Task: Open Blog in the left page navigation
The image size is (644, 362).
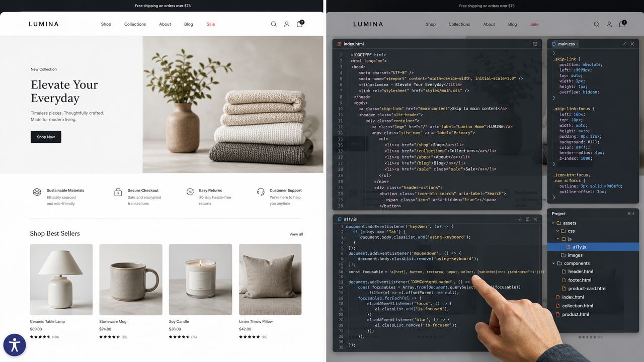Action: click(x=189, y=24)
